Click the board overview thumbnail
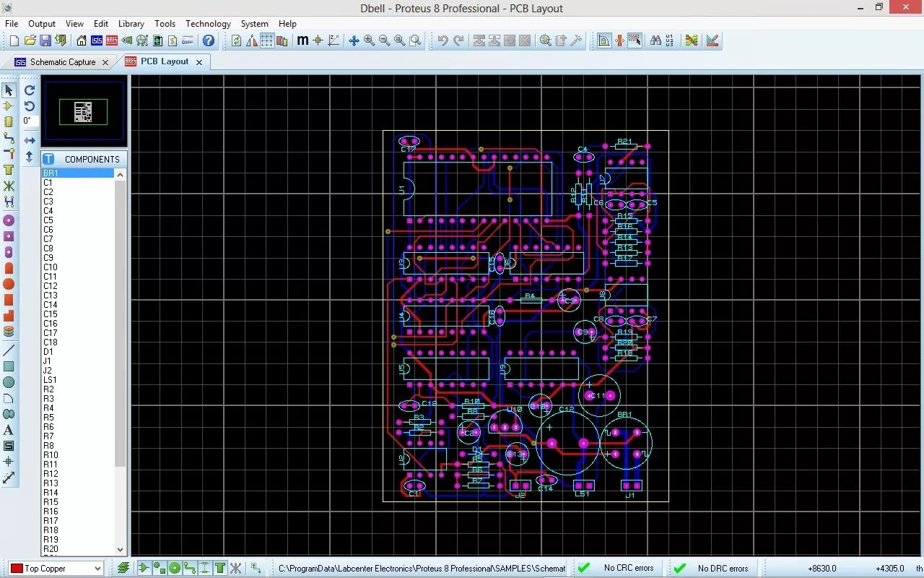924x578 pixels. [x=84, y=112]
